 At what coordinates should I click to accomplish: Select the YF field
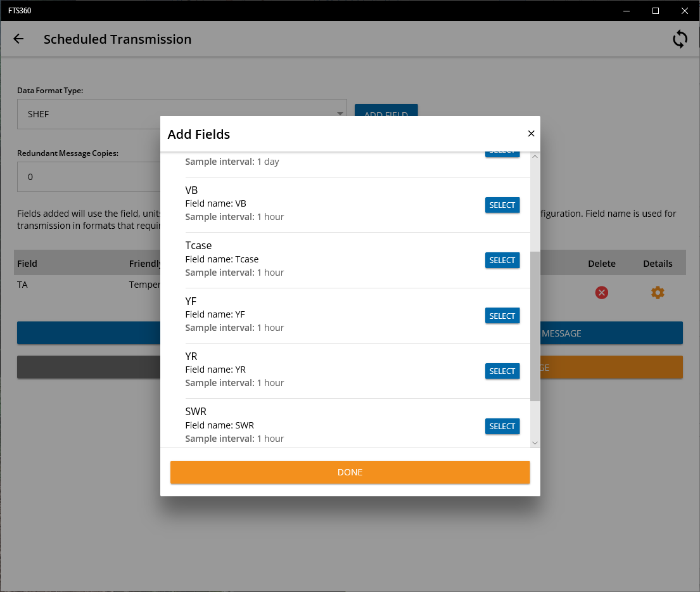[x=502, y=316]
